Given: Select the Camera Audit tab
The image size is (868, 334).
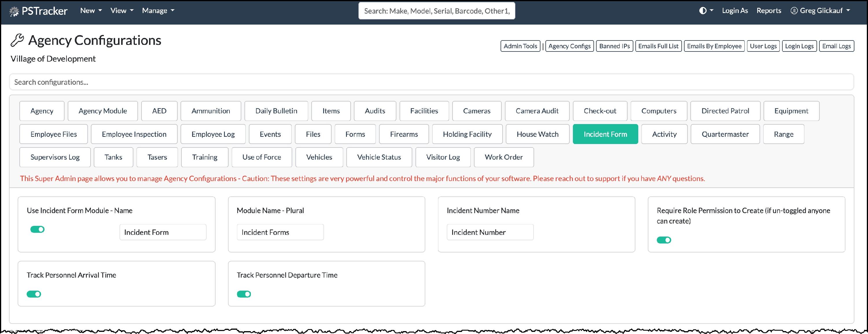Looking at the screenshot, I should click(x=537, y=111).
